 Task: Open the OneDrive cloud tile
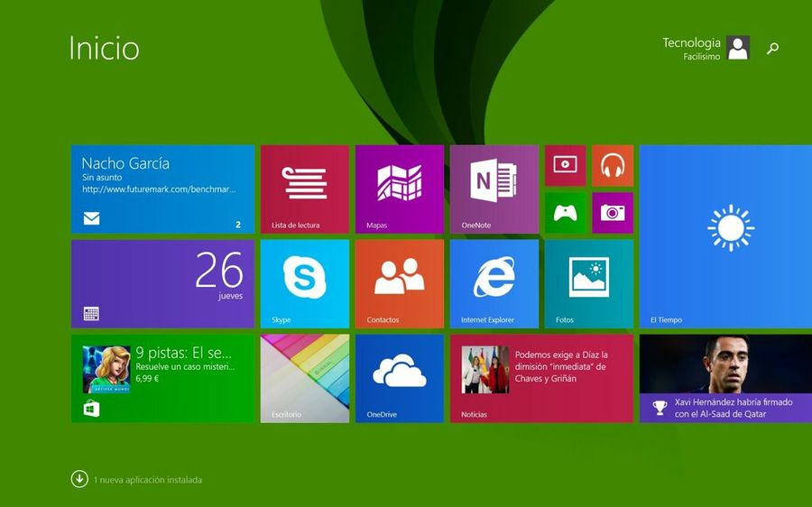click(x=399, y=378)
